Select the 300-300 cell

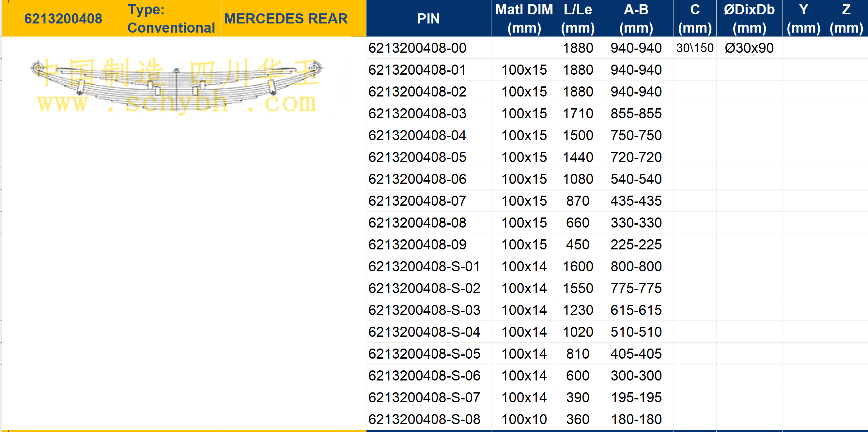click(x=636, y=376)
